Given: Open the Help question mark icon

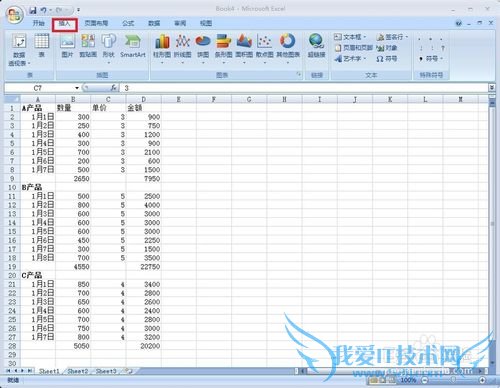Looking at the screenshot, I should [x=459, y=23].
